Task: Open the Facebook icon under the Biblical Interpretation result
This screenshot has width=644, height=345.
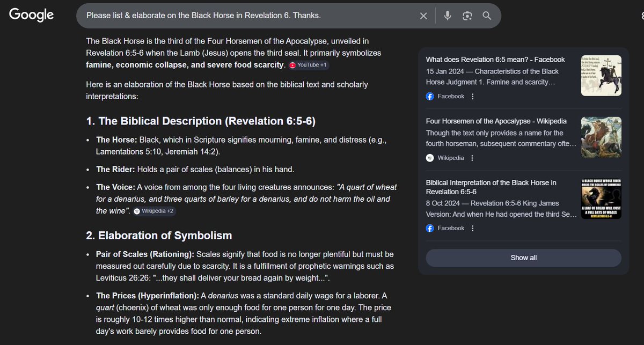Action: point(430,228)
